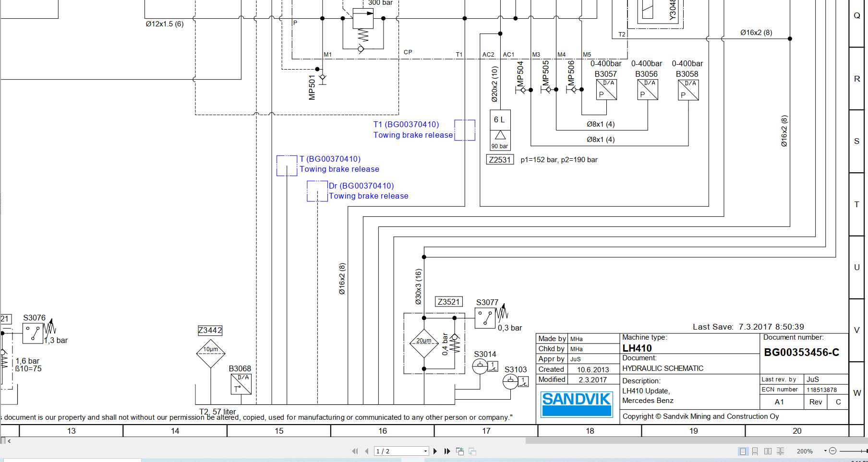Click the horizontal scrollbar left arrow
Image resolution: width=868 pixels, height=462 pixels.
click(9, 440)
